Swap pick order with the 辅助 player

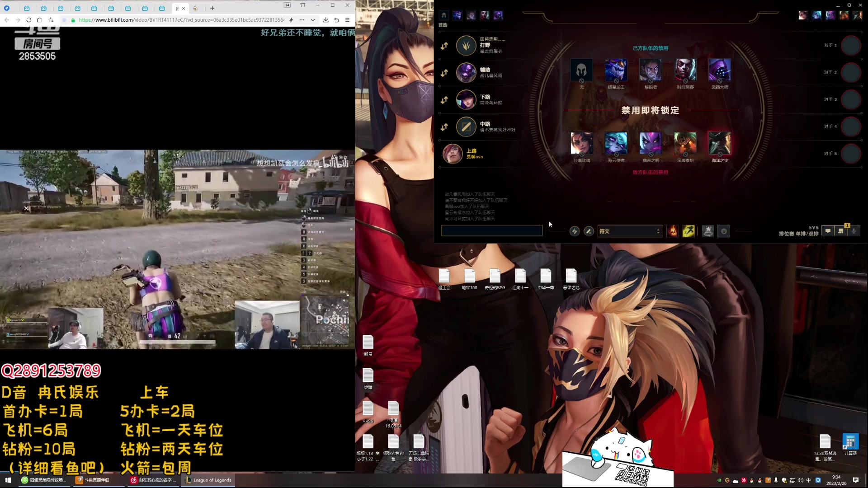click(x=444, y=73)
